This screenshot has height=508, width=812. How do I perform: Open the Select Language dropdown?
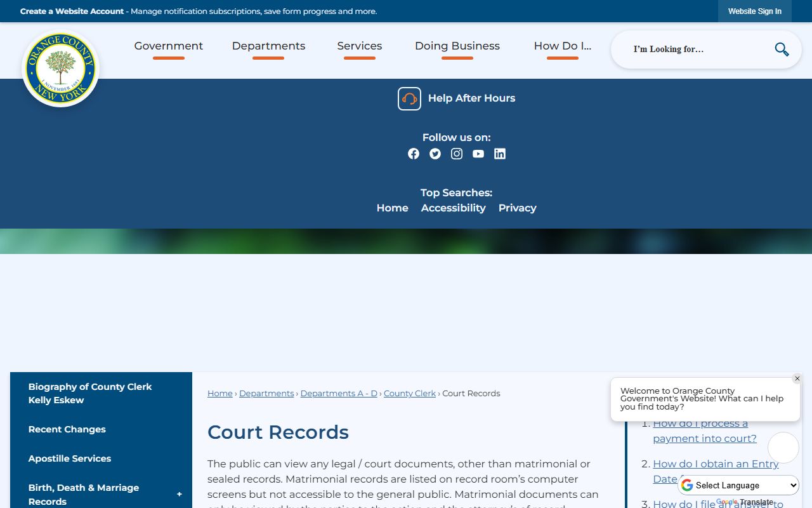click(739, 485)
